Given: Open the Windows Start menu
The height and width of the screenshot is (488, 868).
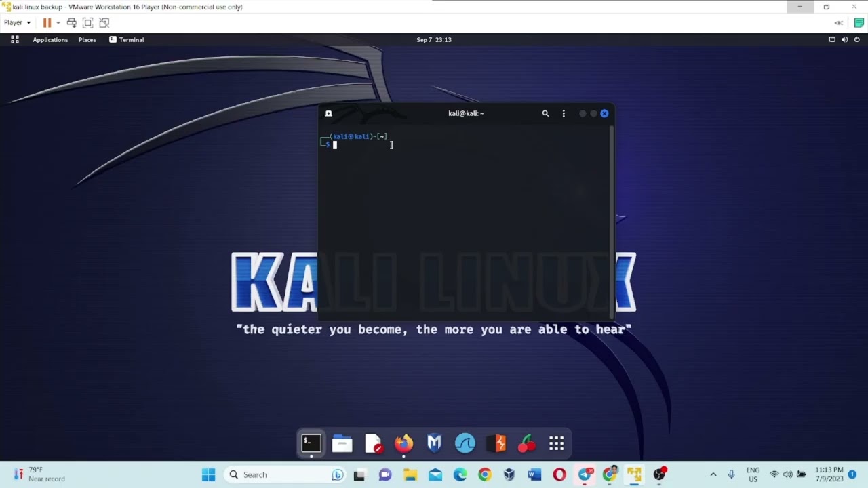Looking at the screenshot, I should 208,474.
